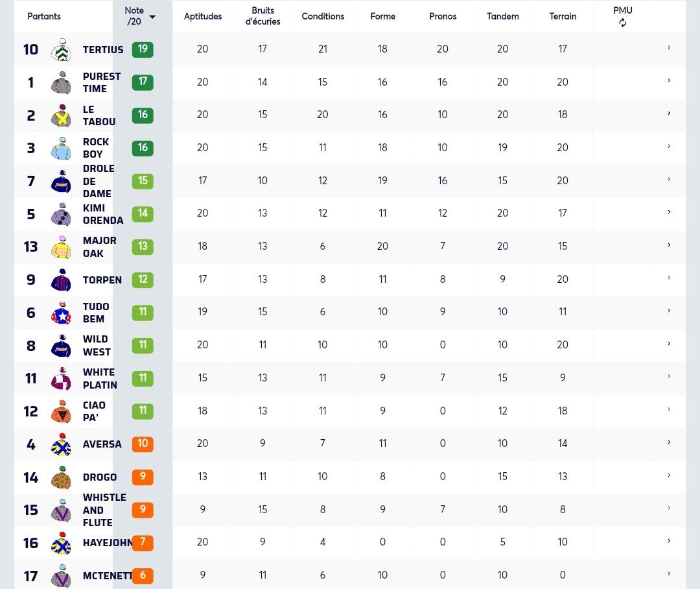The width and height of the screenshot is (700, 589).
Task: Click Major Oak yellow striped silk icon
Action: pos(62,247)
